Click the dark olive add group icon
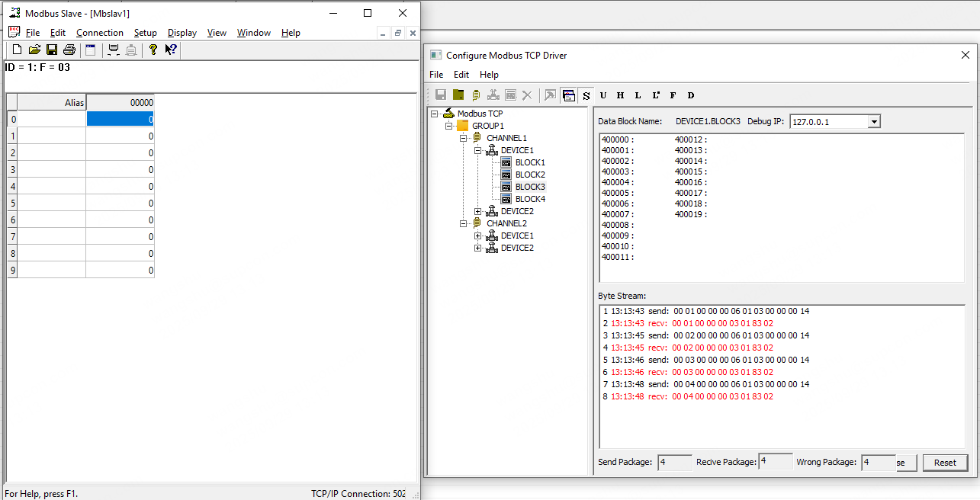The width and height of the screenshot is (980, 500). click(x=458, y=95)
